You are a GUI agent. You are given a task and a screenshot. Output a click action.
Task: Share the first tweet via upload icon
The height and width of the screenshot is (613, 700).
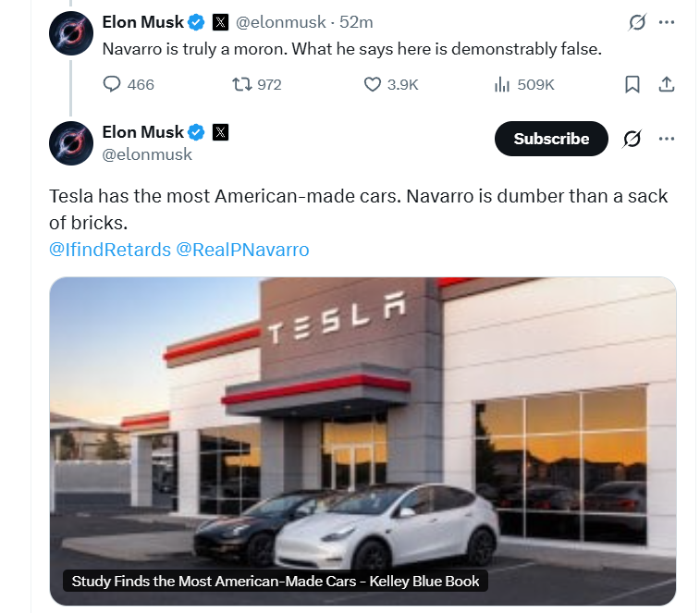click(x=667, y=84)
